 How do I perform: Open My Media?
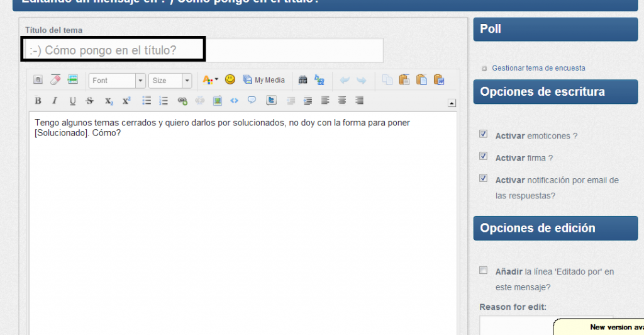click(x=264, y=80)
